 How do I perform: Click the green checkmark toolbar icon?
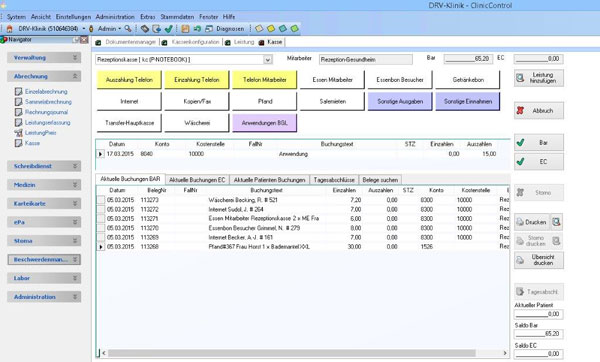(x=168, y=29)
